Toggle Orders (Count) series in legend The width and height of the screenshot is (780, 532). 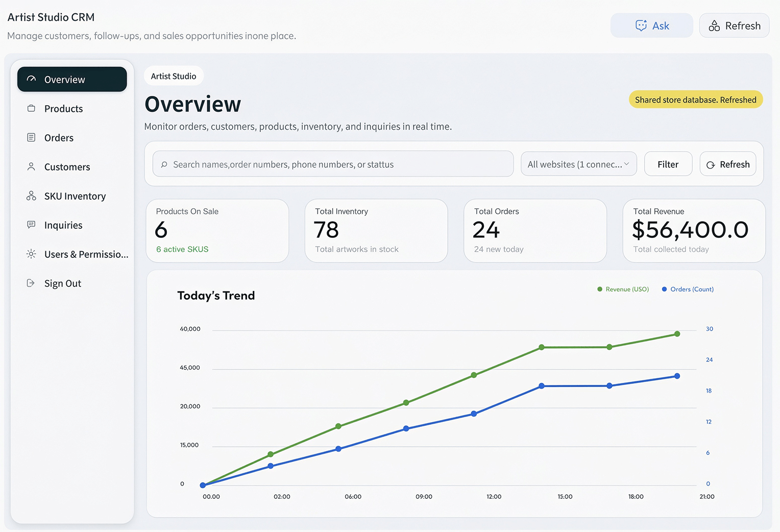pyautogui.click(x=688, y=289)
